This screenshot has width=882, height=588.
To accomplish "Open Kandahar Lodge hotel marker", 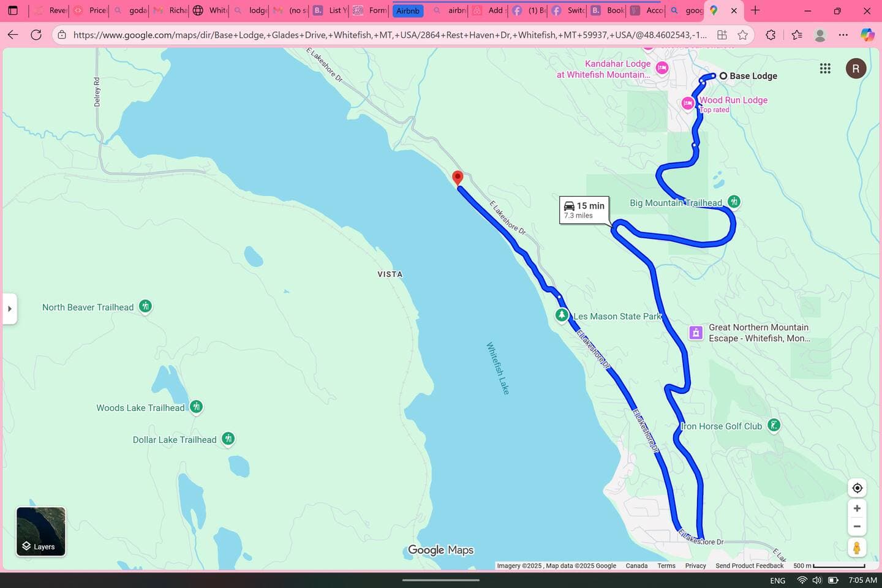I will pyautogui.click(x=662, y=68).
